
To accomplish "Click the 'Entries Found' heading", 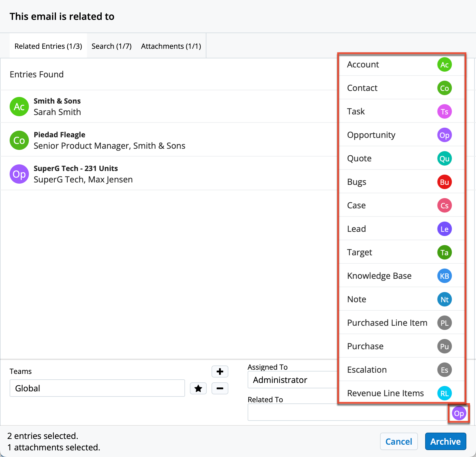I will (37, 74).
